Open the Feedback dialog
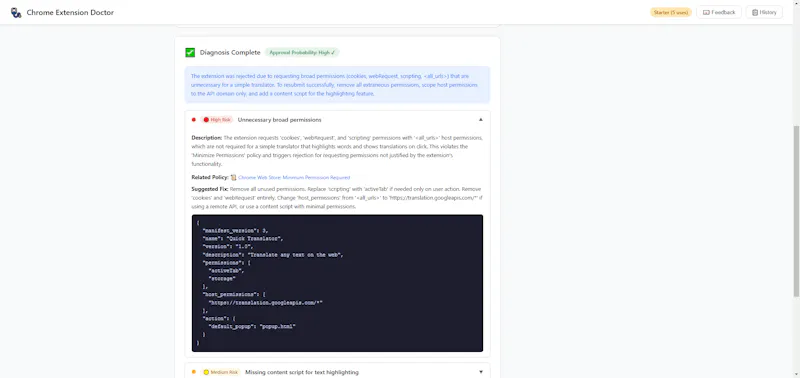Screen dimensions: 800x378 (719, 12)
